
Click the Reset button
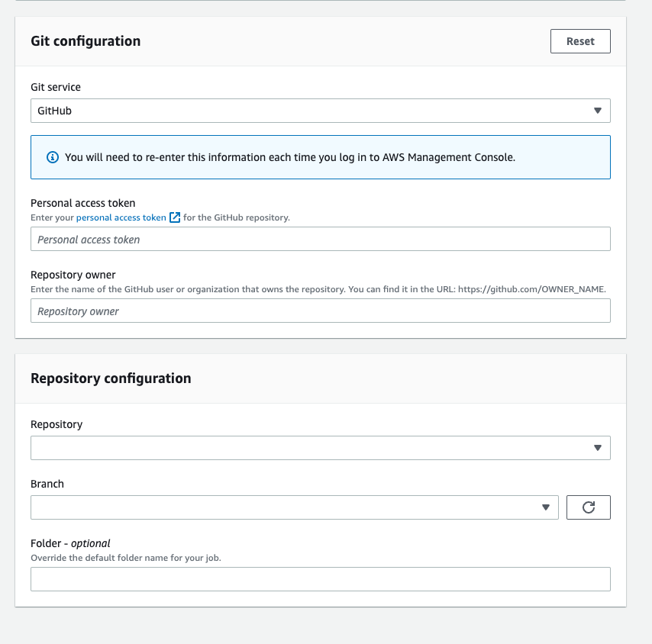(580, 40)
